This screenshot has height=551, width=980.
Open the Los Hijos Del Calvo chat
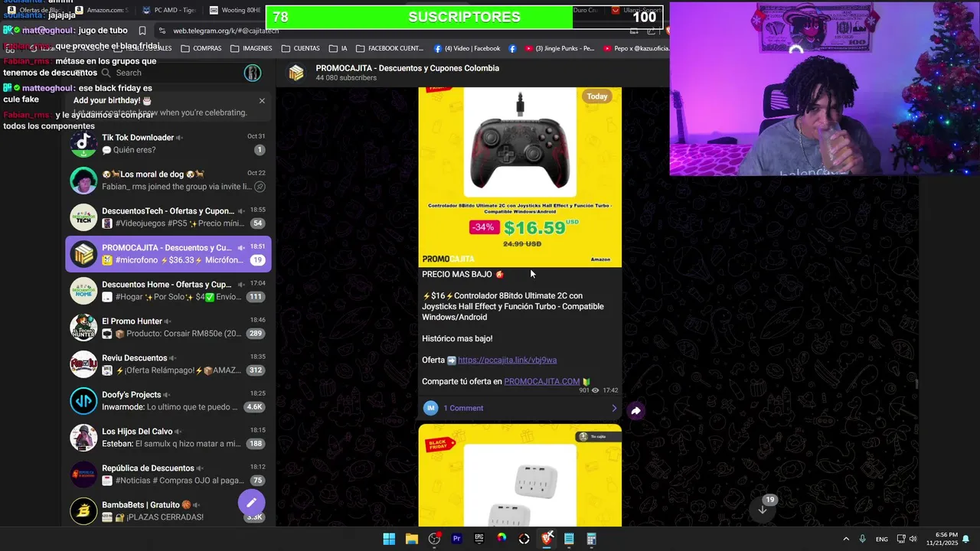[168, 438]
